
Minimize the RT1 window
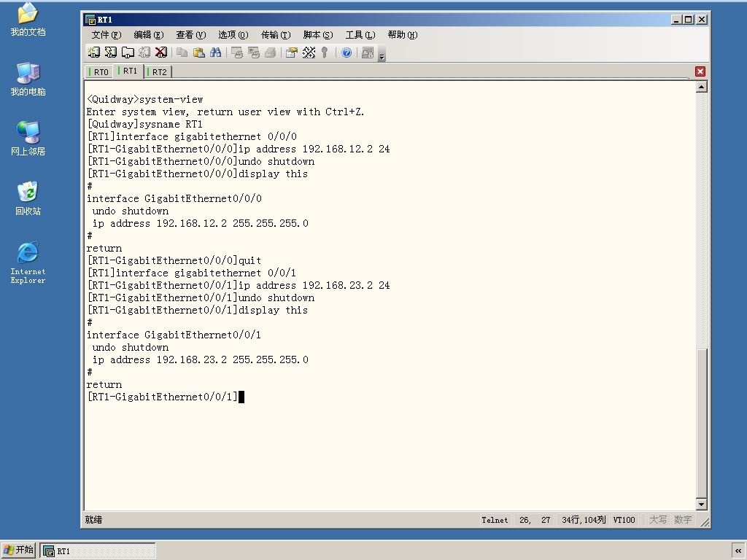tap(676, 20)
